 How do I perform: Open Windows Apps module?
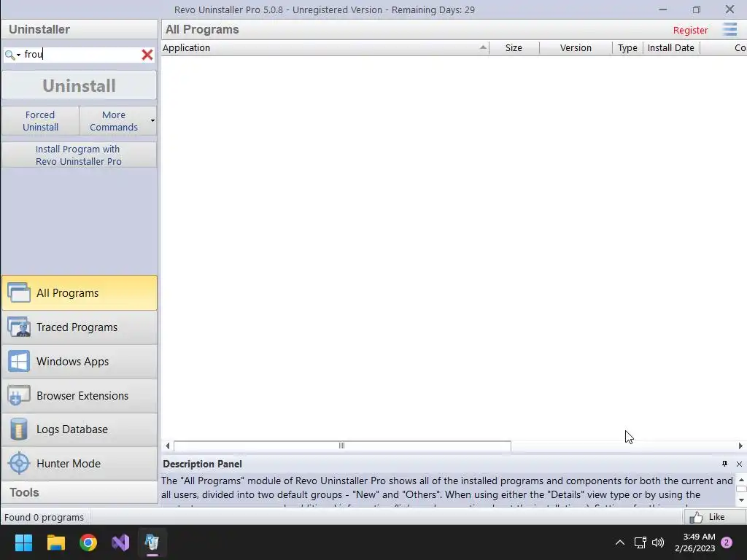click(79, 362)
